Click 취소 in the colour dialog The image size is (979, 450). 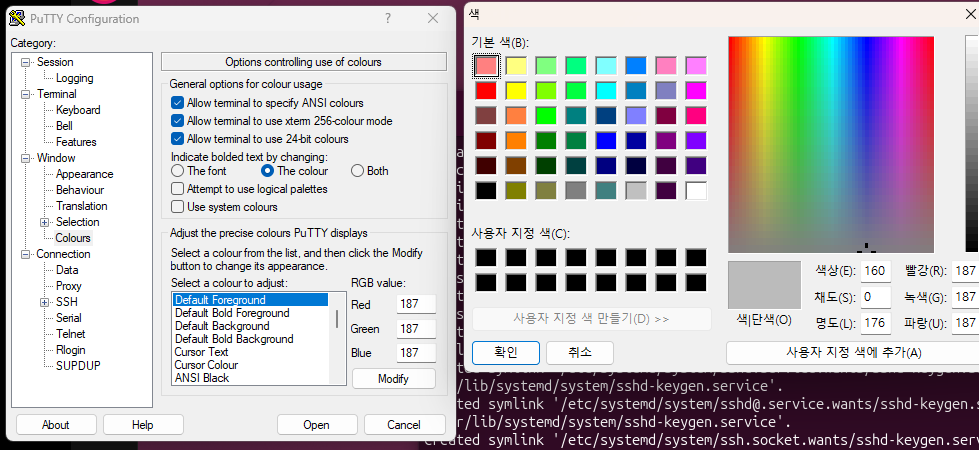tap(580, 353)
